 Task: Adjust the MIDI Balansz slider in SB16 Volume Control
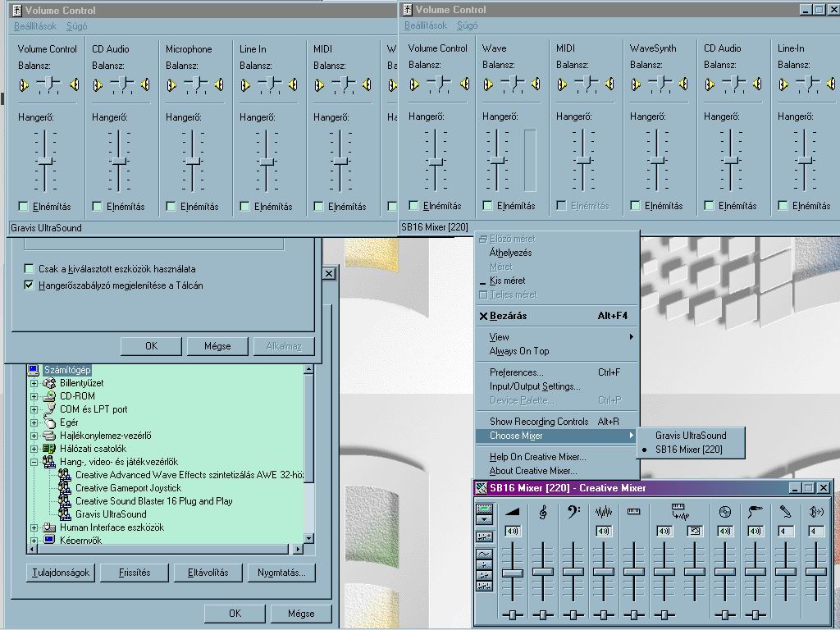[x=586, y=84]
